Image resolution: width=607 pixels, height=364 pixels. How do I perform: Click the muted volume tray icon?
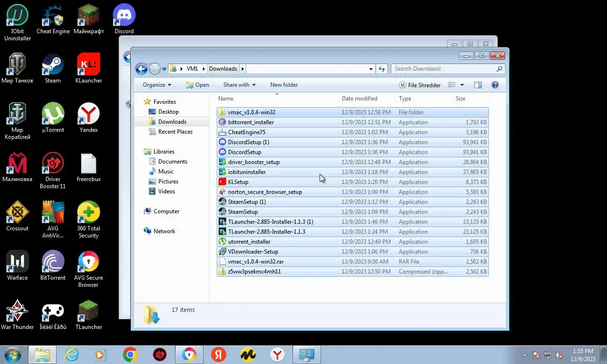coord(559,355)
